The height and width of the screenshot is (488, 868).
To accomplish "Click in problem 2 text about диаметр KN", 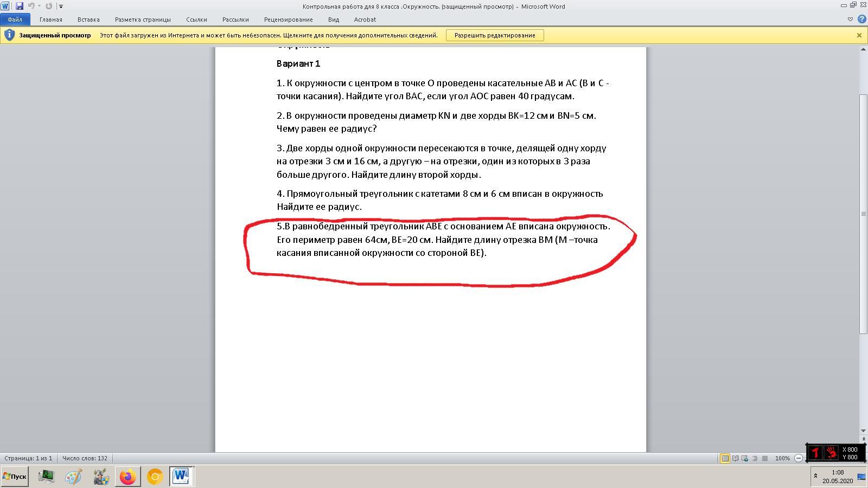I will pyautogui.click(x=436, y=122).
